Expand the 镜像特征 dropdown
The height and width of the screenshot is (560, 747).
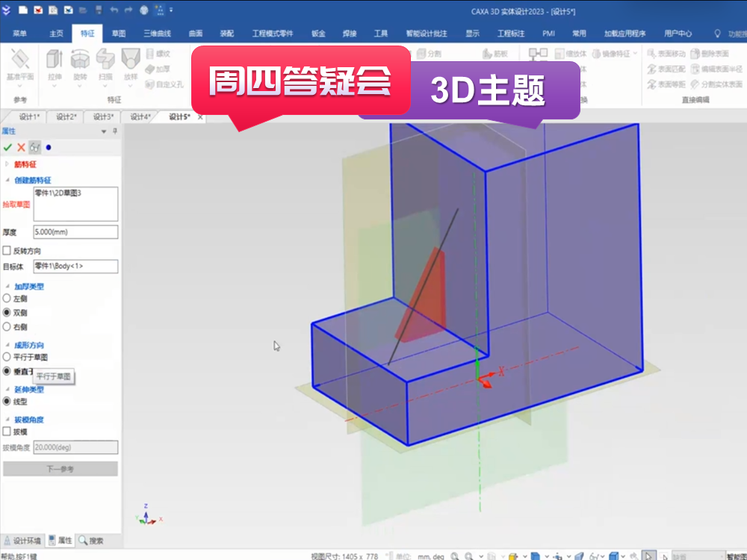pyautogui.click(x=635, y=52)
